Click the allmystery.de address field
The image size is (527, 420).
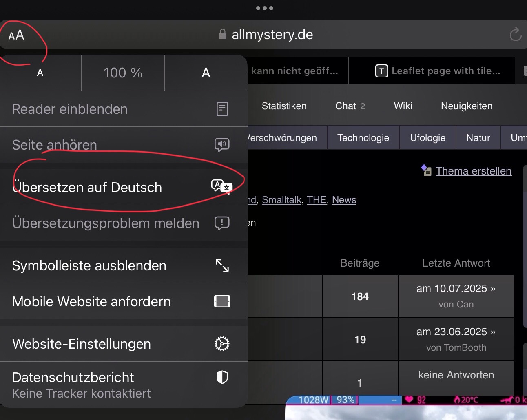click(263, 34)
